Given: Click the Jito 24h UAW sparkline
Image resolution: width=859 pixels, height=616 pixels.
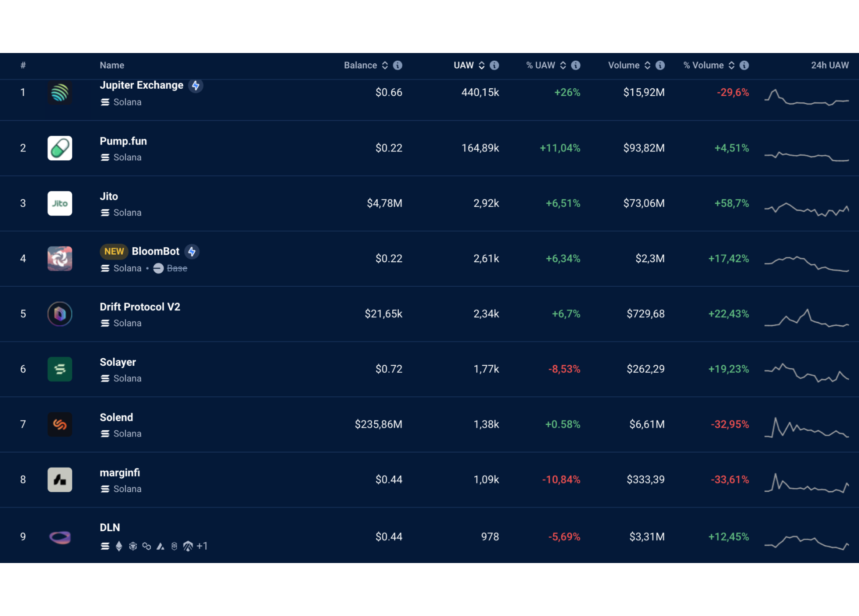Looking at the screenshot, I should [806, 209].
